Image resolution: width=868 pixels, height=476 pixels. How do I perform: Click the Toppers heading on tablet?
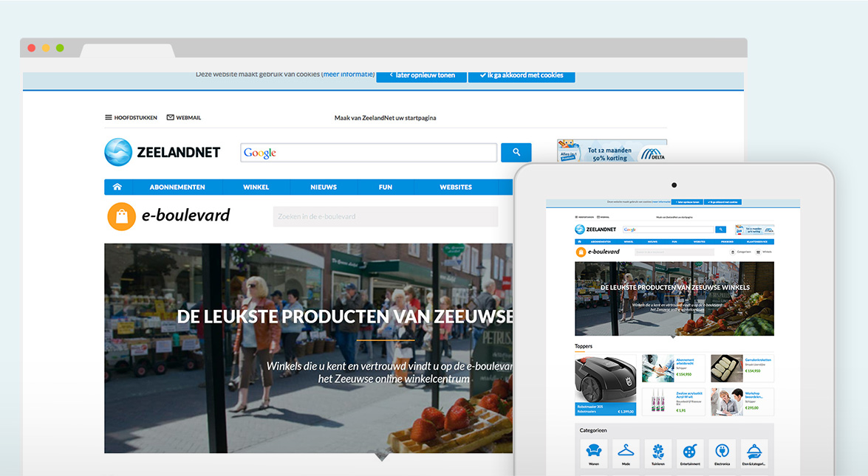click(x=584, y=346)
